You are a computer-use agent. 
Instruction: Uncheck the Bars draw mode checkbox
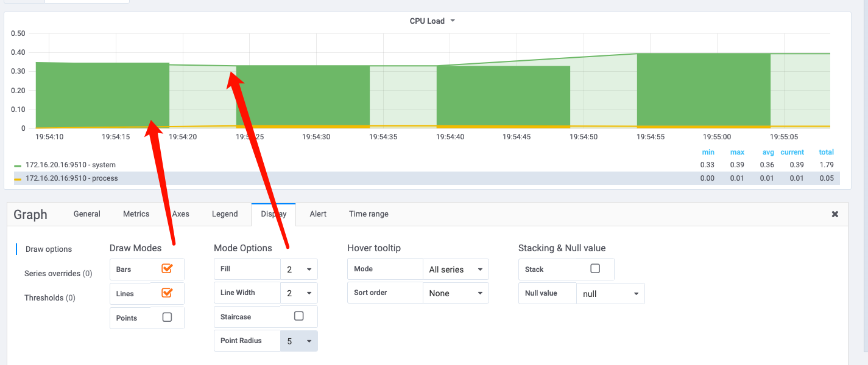[x=167, y=268]
